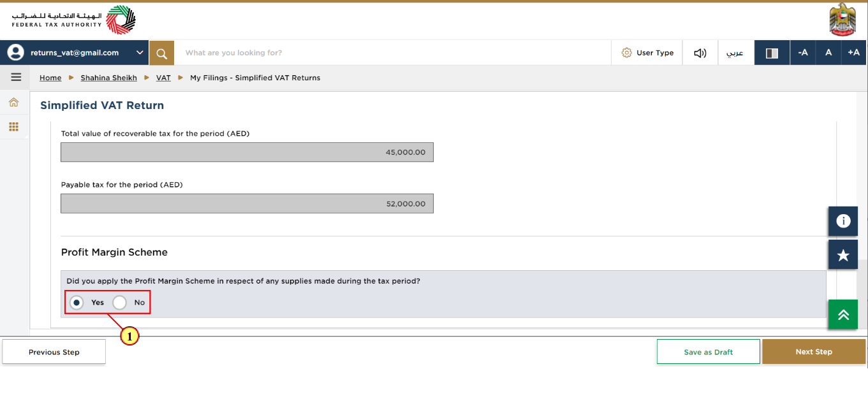
Task: Open the Federal Tax Authority logo
Action: tap(73, 20)
